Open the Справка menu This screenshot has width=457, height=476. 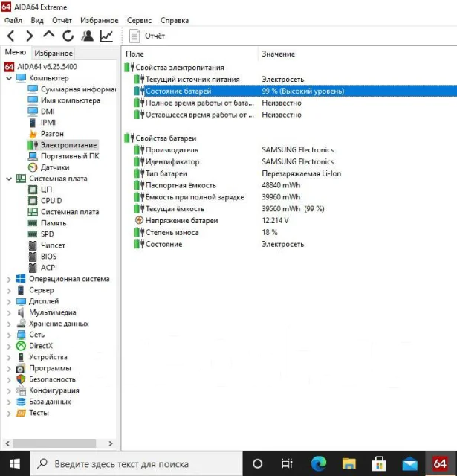coord(175,20)
